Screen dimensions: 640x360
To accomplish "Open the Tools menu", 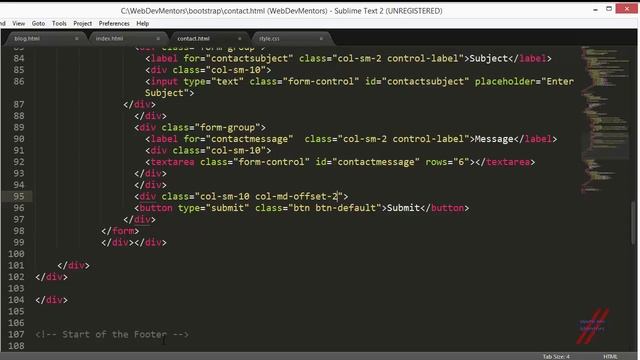I will 59,24.
